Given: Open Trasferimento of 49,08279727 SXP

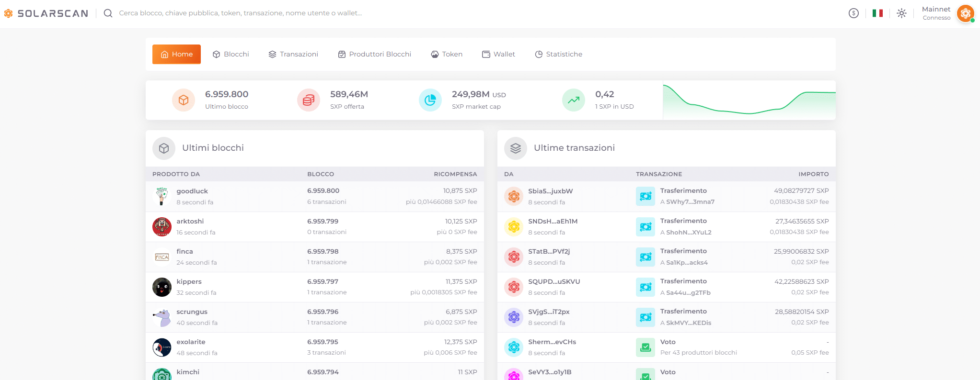Looking at the screenshot, I should pos(683,190).
